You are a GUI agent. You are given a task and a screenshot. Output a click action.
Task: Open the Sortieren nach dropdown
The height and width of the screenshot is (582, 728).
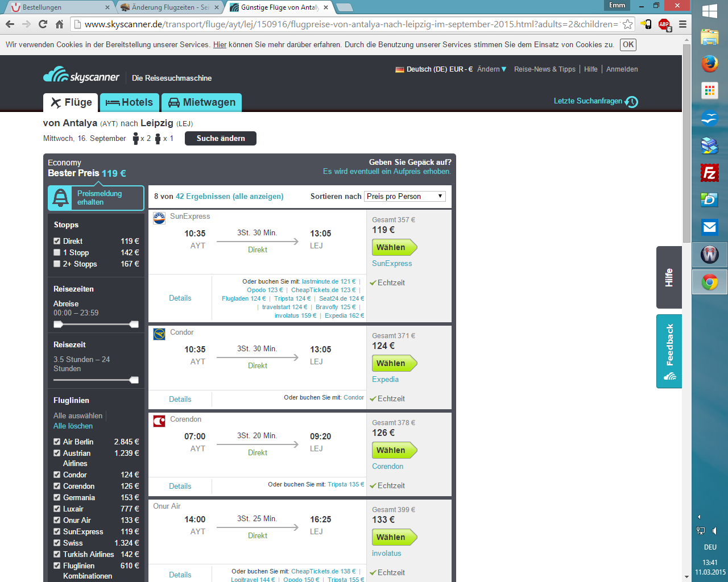[x=404, y=196]
